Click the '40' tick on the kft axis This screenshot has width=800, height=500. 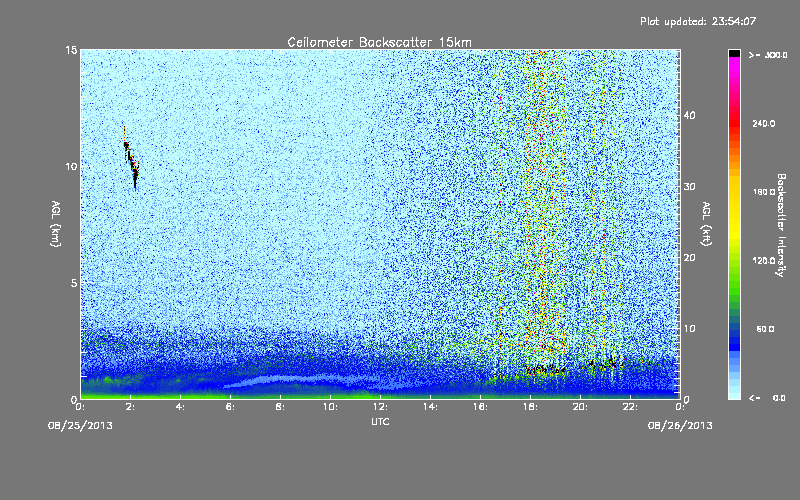[x=689, y=115]
